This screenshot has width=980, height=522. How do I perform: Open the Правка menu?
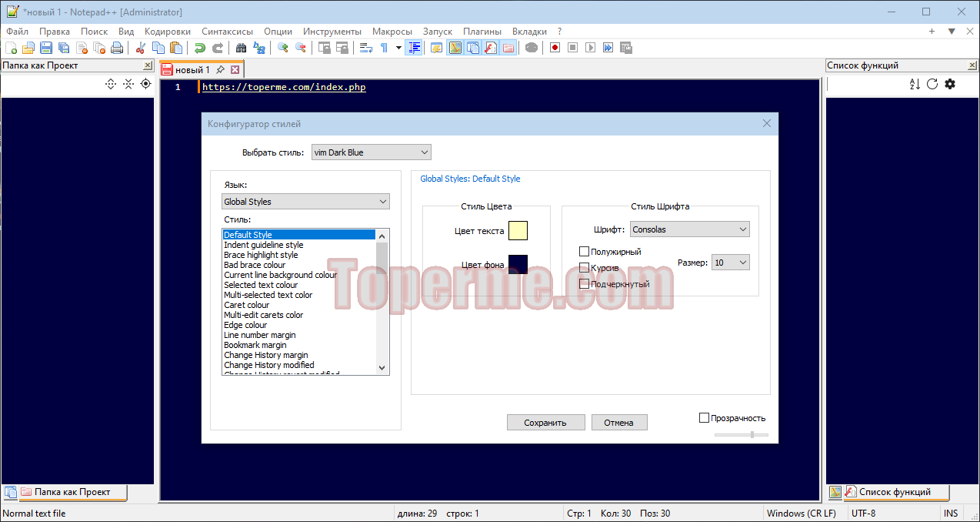(55, 32)
